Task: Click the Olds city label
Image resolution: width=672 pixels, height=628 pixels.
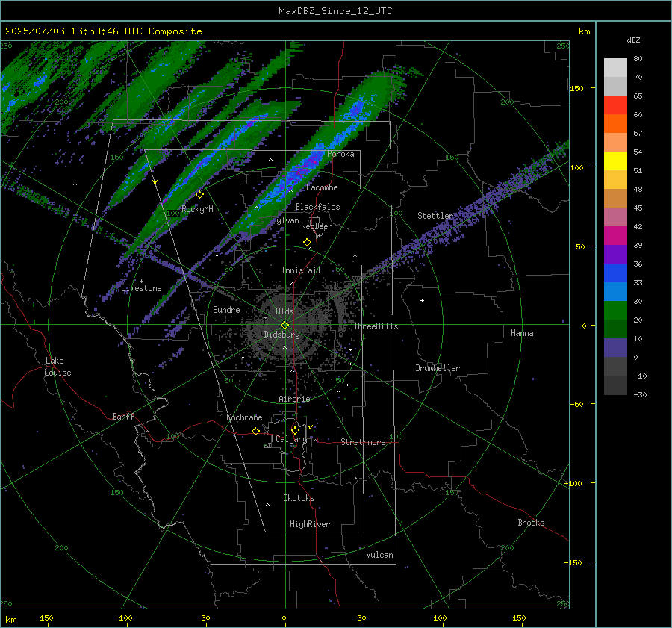Action: (x=284, y=311)
